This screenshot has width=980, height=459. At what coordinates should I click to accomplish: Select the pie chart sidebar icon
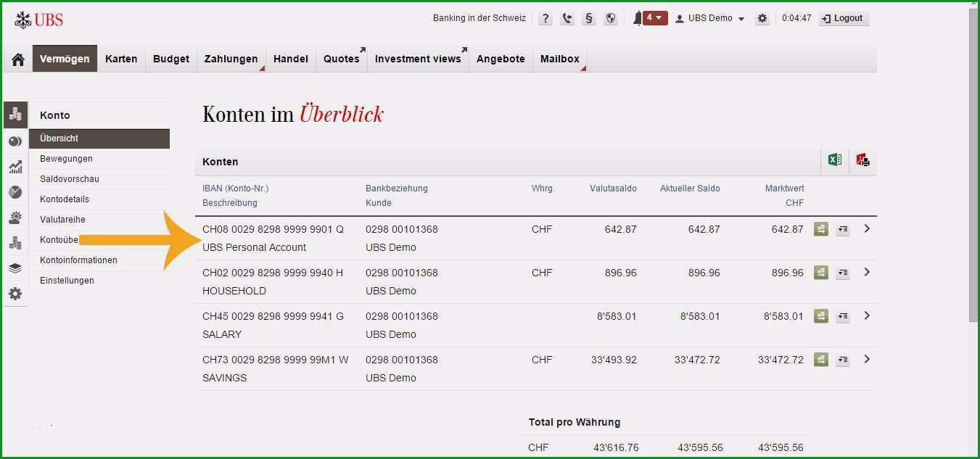15,192
